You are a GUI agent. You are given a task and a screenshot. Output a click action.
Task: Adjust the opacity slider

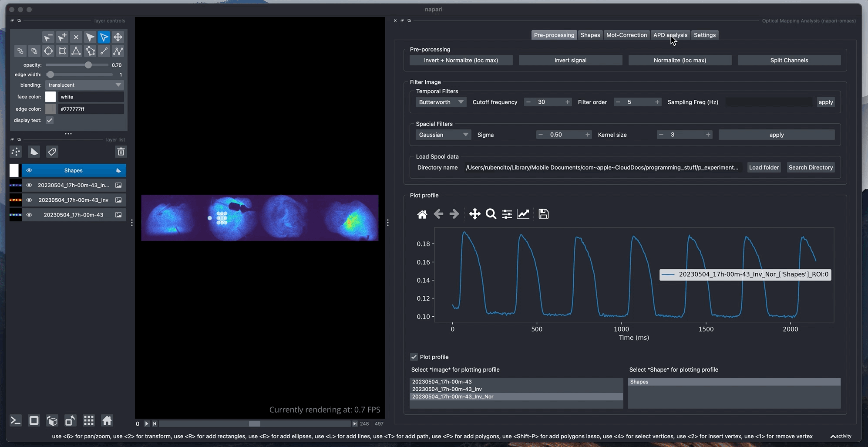point(77,65)
